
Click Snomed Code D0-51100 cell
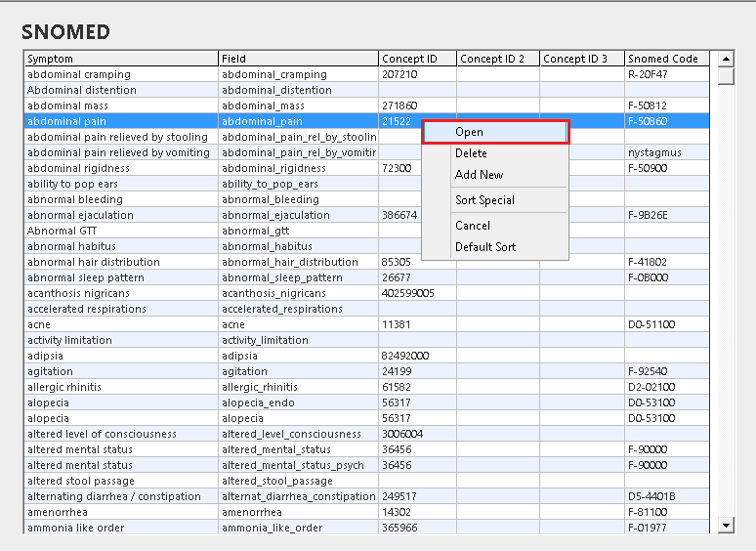[667, 324]
